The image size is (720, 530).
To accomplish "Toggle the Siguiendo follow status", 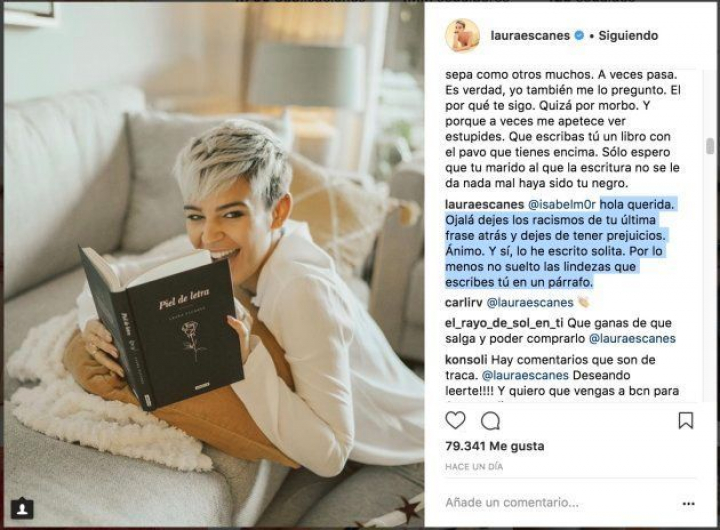I will coord(628,35).
